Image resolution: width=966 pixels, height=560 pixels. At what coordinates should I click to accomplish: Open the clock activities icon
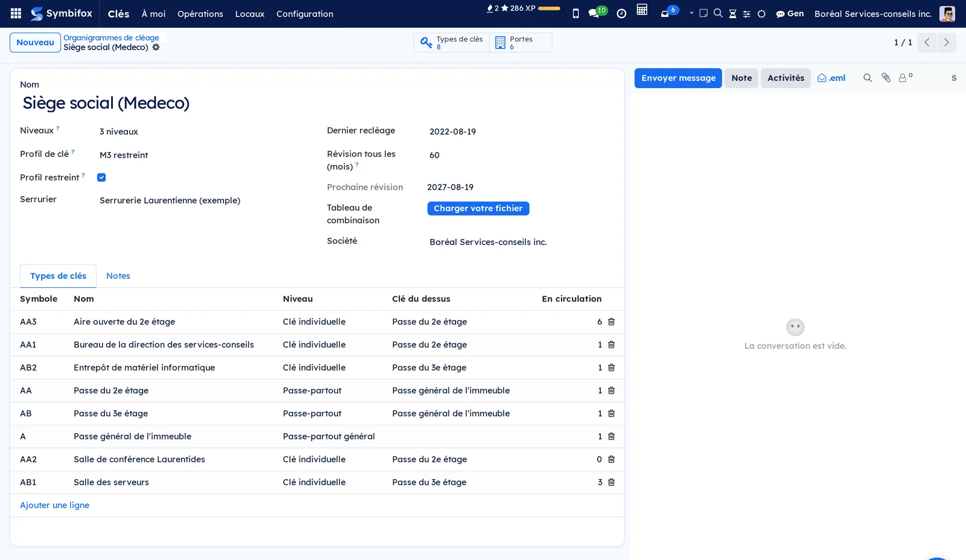tap(621, 13)
